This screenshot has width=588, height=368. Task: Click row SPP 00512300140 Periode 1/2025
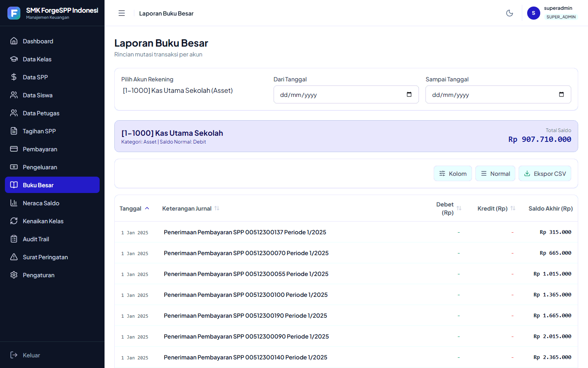(346, 357)
